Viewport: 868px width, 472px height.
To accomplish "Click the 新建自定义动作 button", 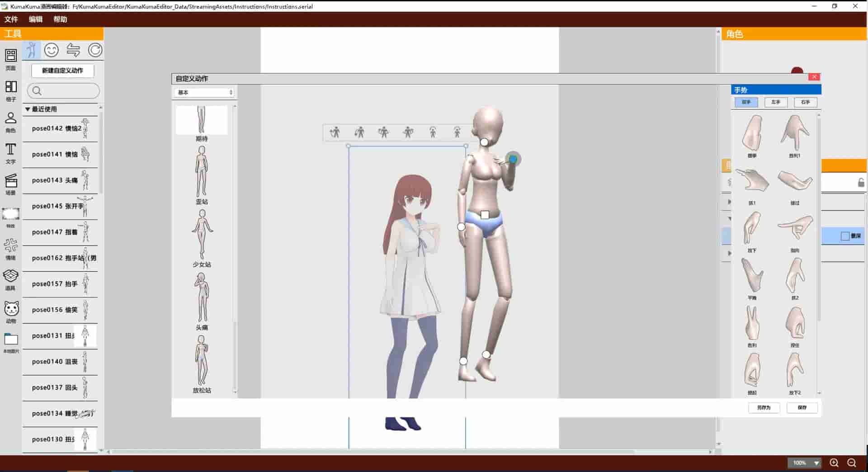I will point(62,71).
